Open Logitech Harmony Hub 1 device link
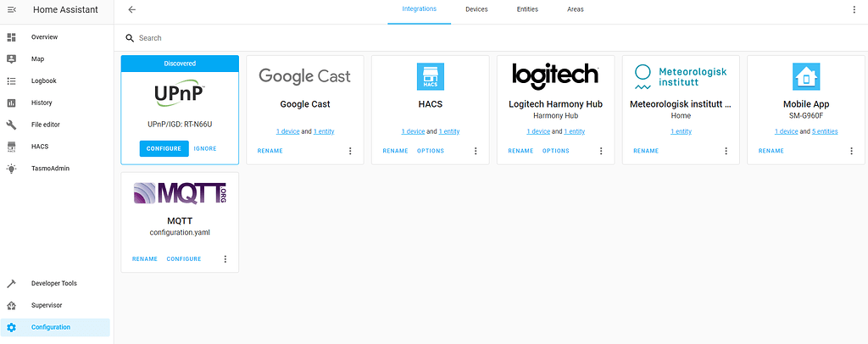 click(x=538, y=131)
